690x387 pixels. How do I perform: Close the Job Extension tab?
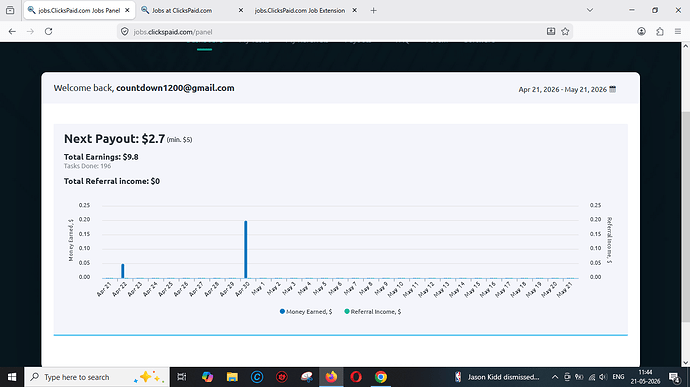pos(354,10)
